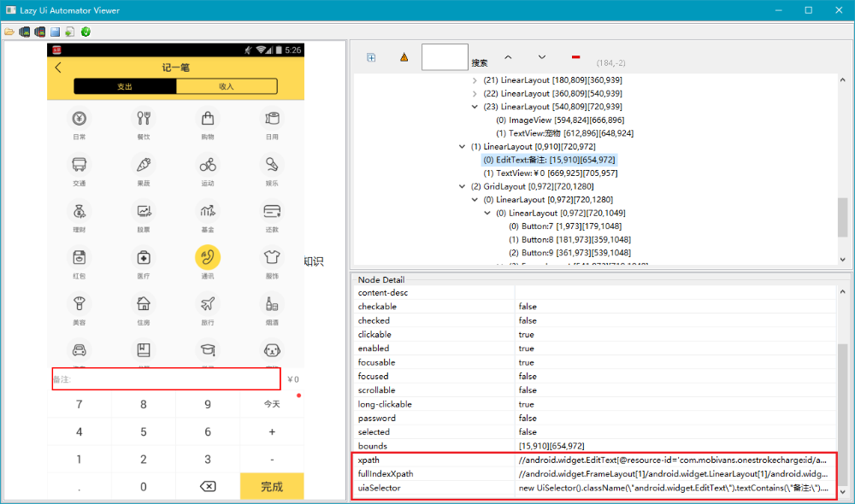Image resolution: width=855 pixels, height=504 pixels.
Task: Click the green shield toolbar icon
Action: pyautogui.click(x=85, y=32)
